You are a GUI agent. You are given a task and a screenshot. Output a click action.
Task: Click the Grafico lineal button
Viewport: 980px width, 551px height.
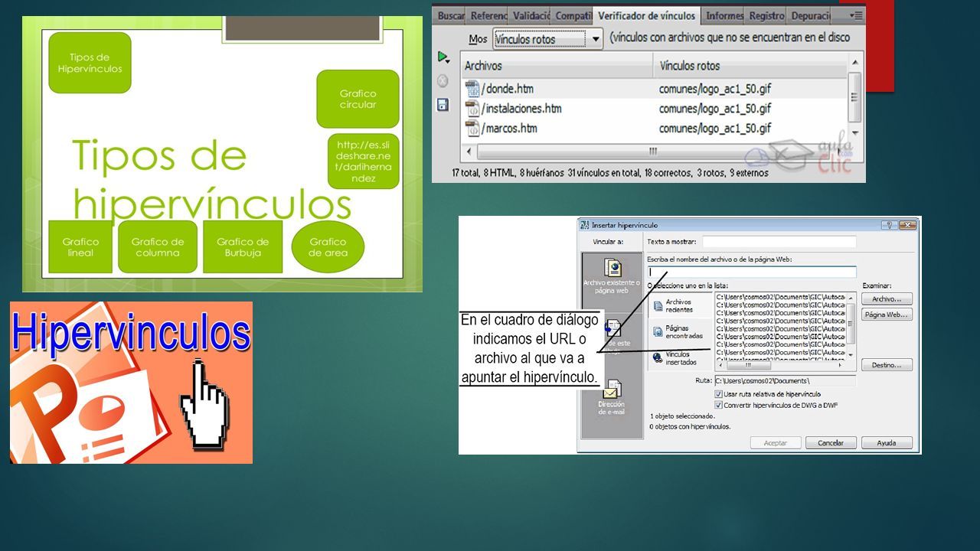[80, 247]
